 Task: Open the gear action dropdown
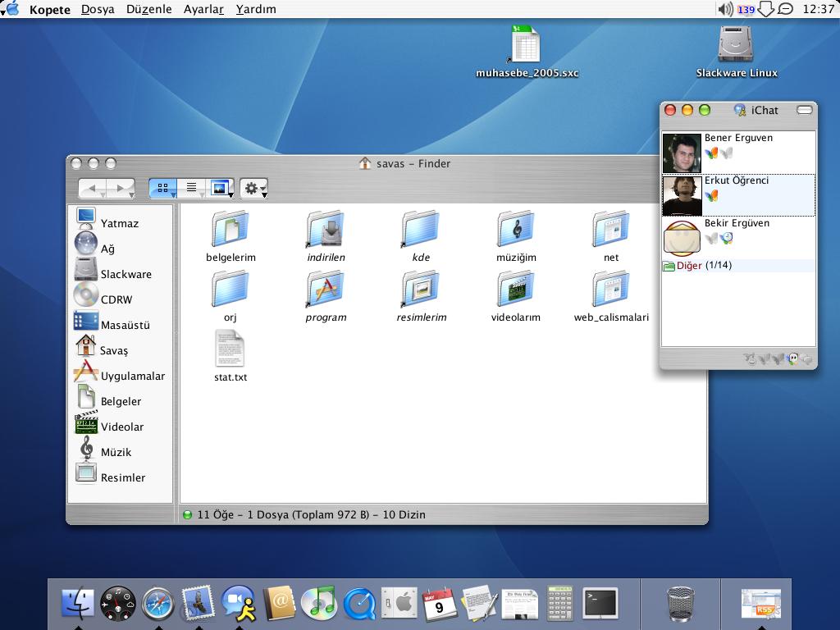(254, 188)
